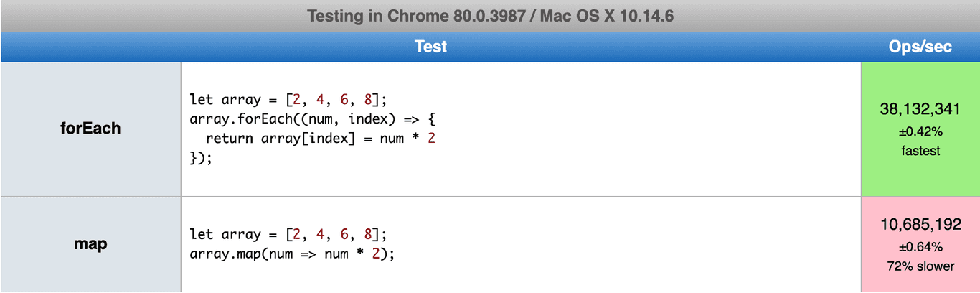
Task: Click the Testing in Chrome title bar
Action: 490,16
